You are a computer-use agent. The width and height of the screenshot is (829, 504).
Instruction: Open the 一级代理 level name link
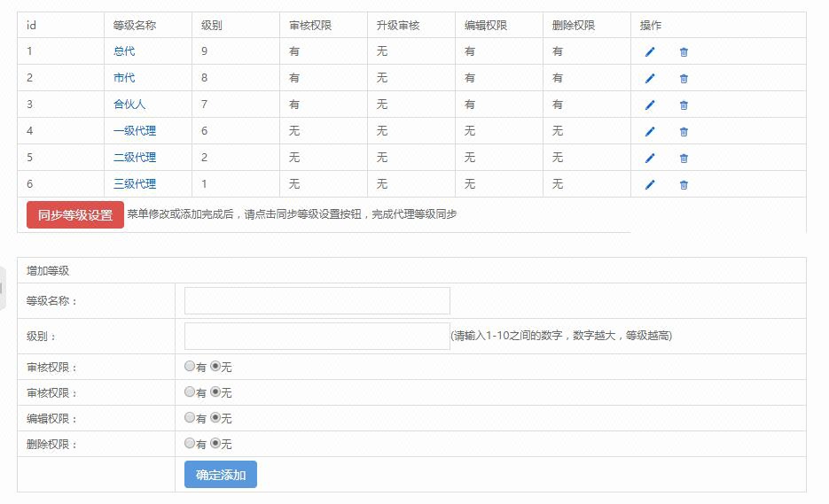135,131
